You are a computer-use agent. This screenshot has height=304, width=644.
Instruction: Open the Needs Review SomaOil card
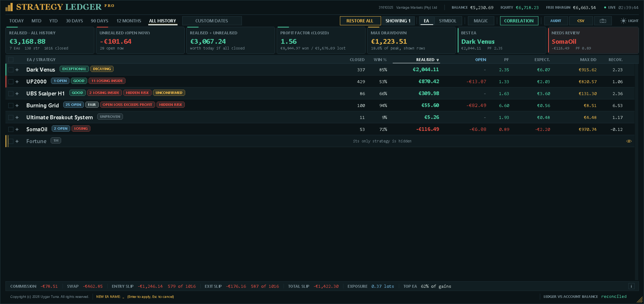pos(593,40)
